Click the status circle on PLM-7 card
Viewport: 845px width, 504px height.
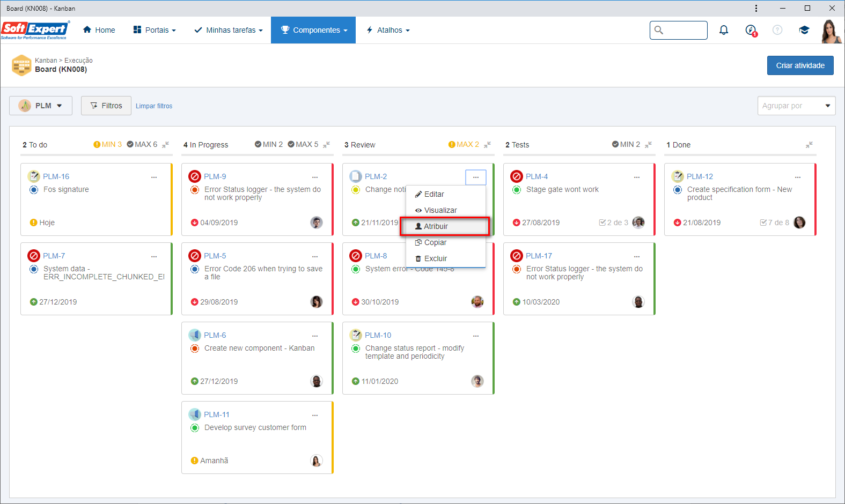(x=34, y=269)
